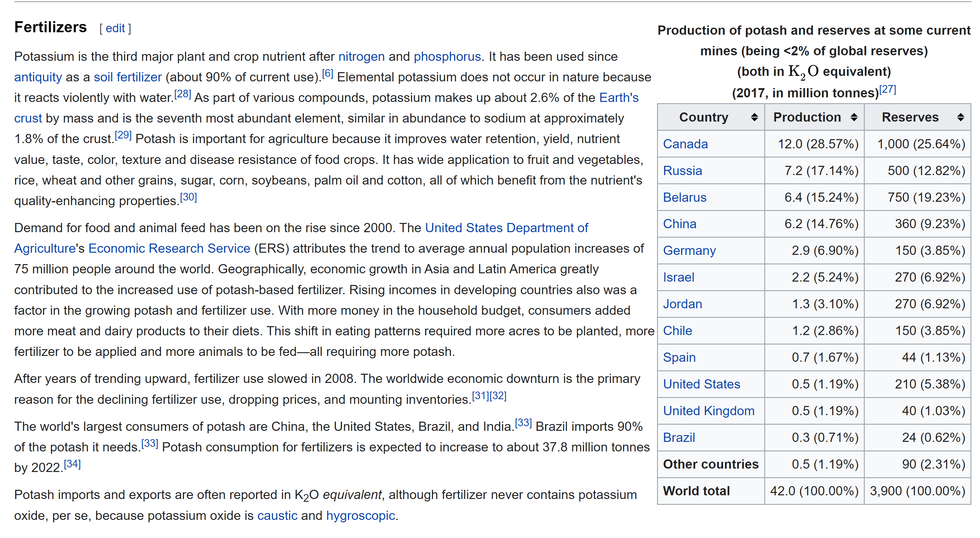The height and width of the screenshot is (538, 980).
Task: Select Germany production 2.9 (6.90%)
Action: pos(814,251)
